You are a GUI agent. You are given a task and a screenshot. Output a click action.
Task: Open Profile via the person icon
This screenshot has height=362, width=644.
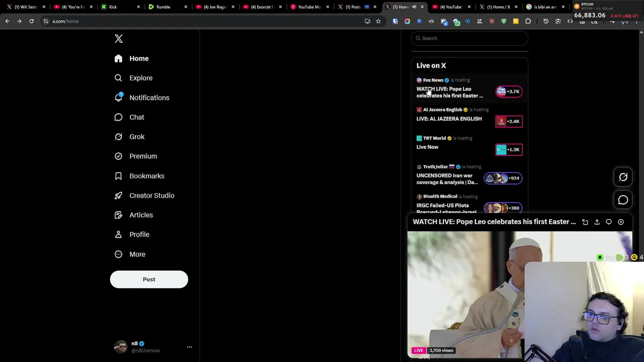point(118,234)
